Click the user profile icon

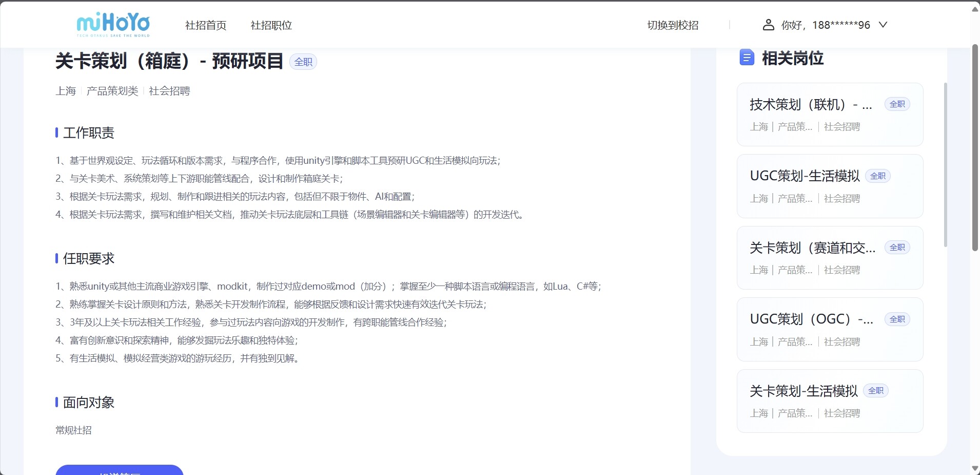click(x=768, y=25)
